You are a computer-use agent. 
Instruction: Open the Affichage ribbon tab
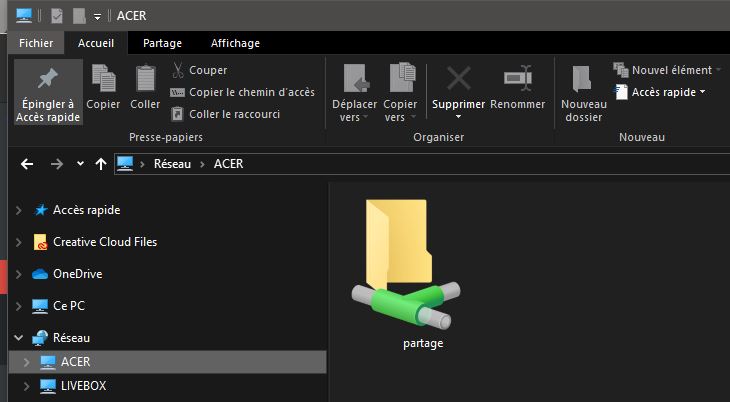(x=235, y=43)
